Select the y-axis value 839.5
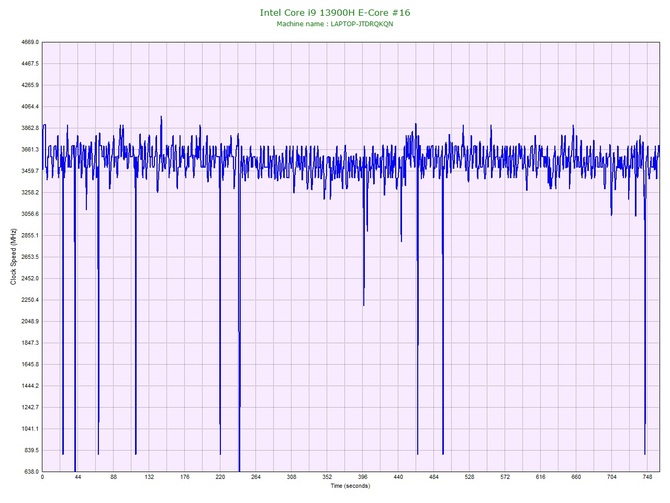670x503 pixels. (x=31, y=450)
